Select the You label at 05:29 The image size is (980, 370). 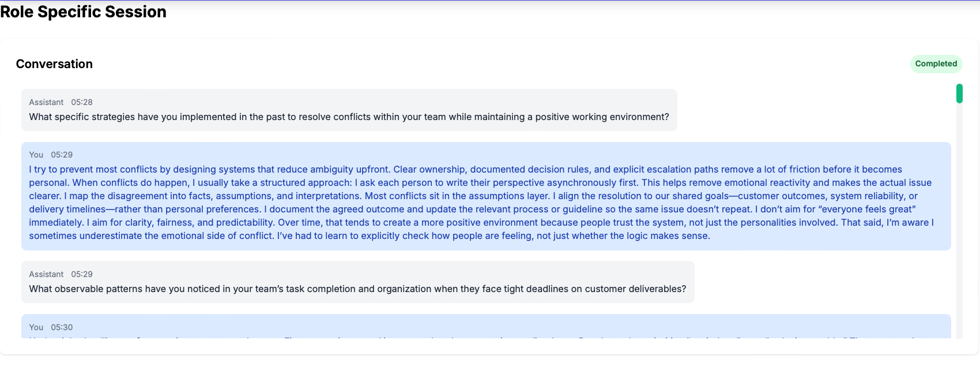(x=36, y=155)
